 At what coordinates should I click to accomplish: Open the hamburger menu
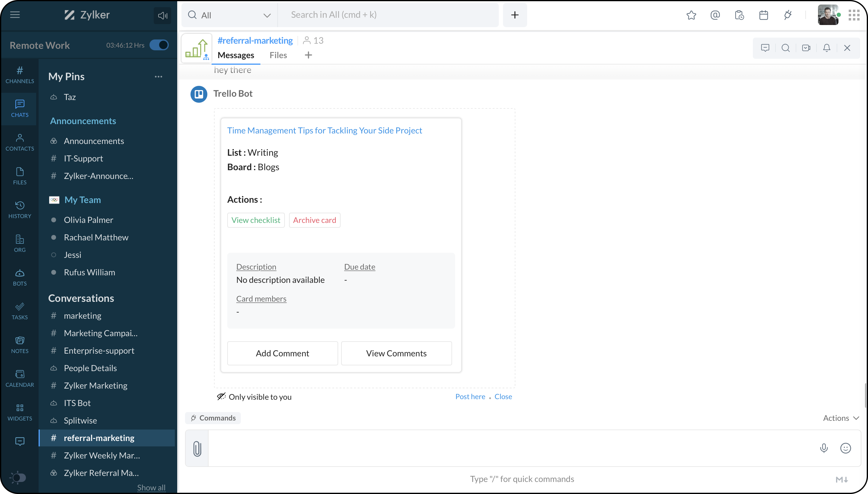pyautogui.click(x=15, y=14)
